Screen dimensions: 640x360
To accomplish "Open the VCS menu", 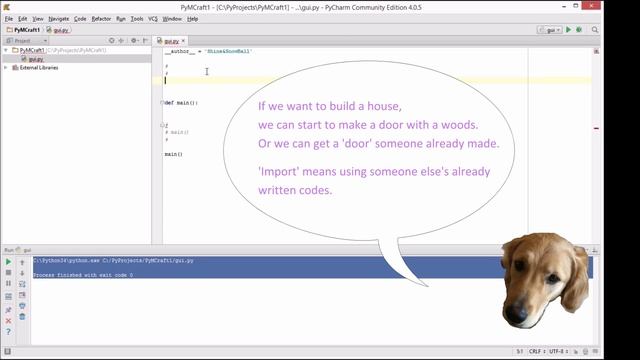I will tap(153, 19).
